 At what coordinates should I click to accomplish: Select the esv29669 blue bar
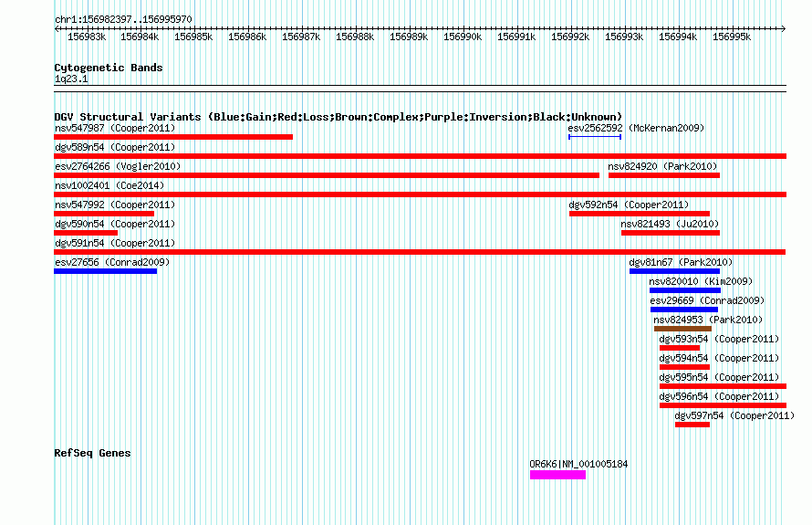pyautogui.click(x=684, y=310)
